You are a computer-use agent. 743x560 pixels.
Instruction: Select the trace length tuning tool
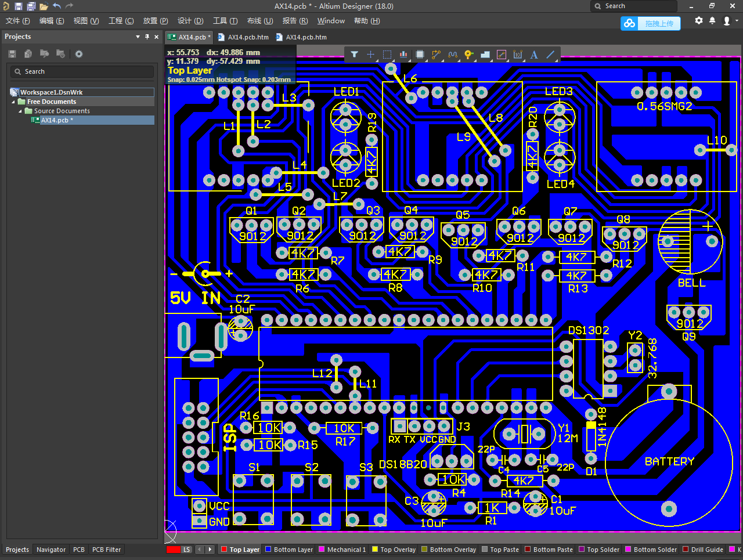[452, 55]
